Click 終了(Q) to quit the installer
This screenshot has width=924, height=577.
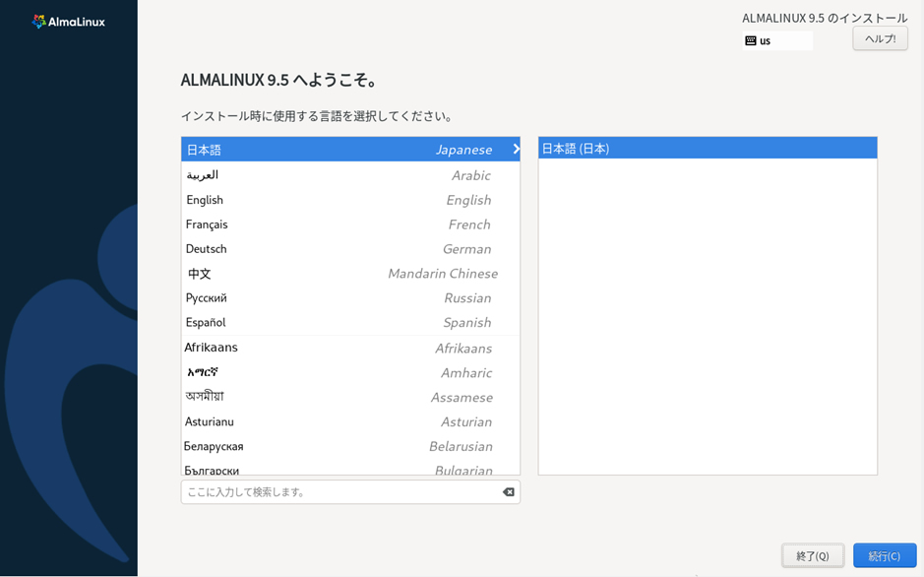coord(812,555)
